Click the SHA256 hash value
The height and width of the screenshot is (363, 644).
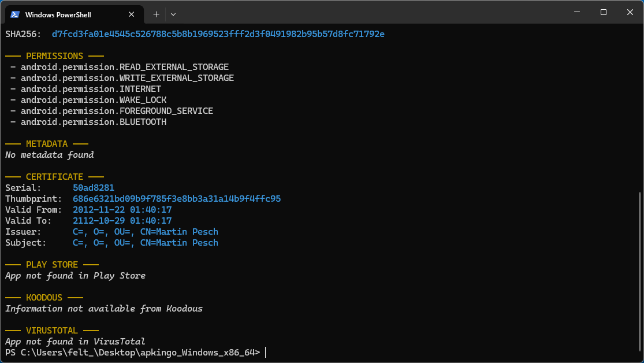point(218,34)
